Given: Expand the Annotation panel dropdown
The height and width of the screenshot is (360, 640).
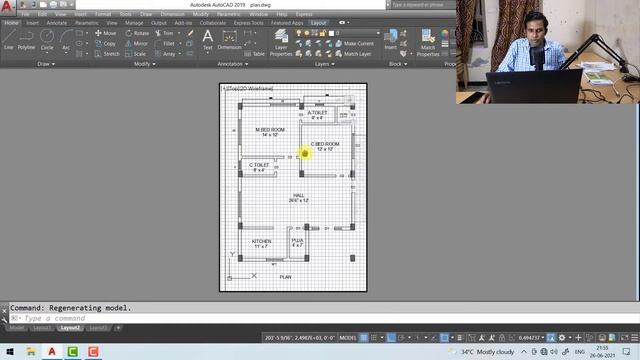Looking at the screenshot, I should tap(233, 64).
